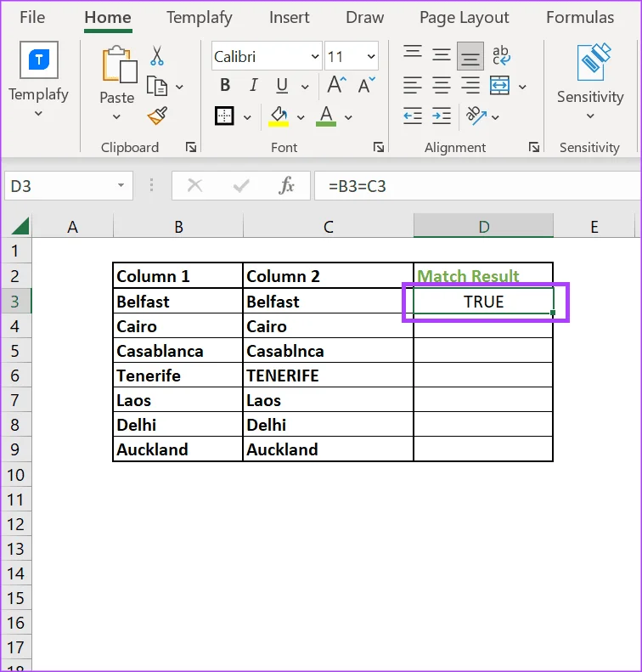Copy selection with the Copy icon

[157, 86]
